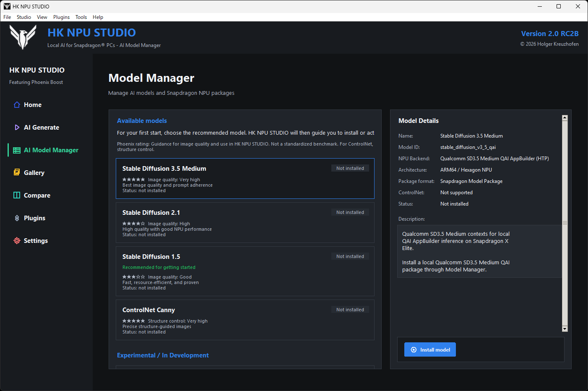Image resolution: width=588 pixels, height=391 pixels.
Task: Click 'Best image quality and prompt adherence' text
Action: pos(167,185)
